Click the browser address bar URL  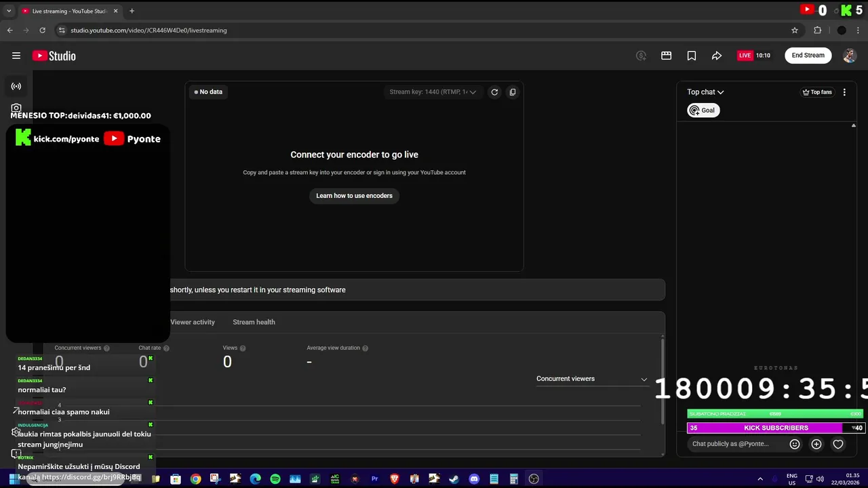point(149,30)
